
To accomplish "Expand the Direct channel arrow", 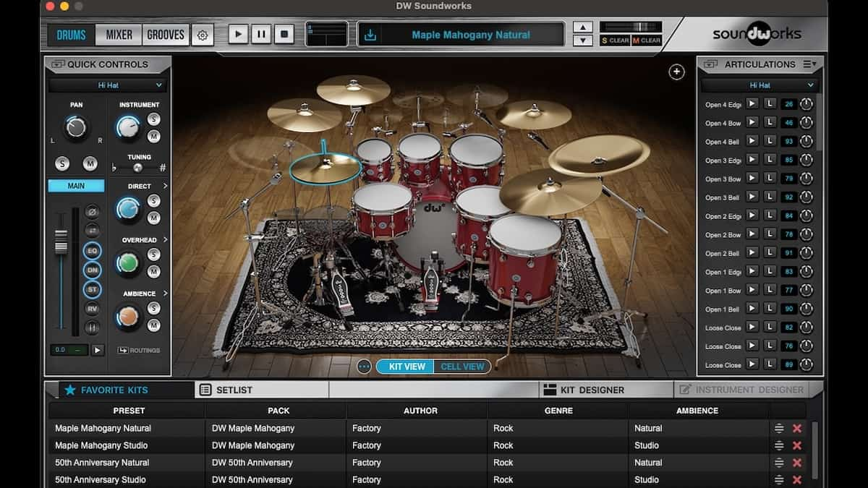I will (x=166, y=187).
